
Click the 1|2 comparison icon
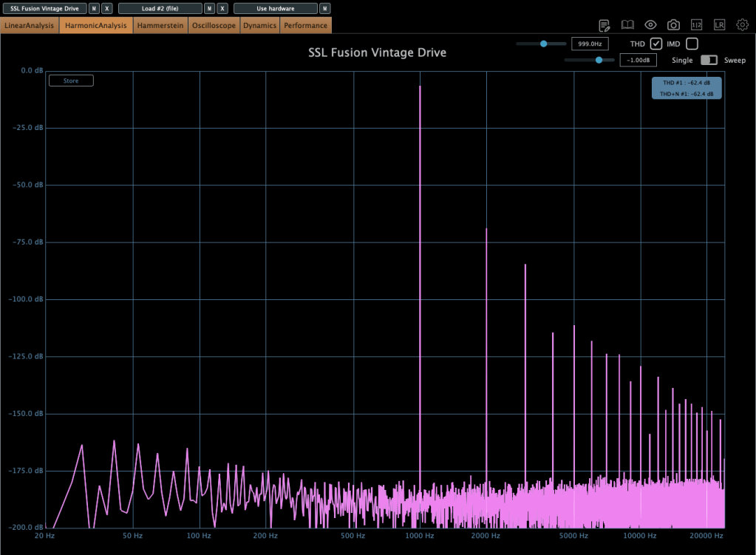[x=696, y=25]
